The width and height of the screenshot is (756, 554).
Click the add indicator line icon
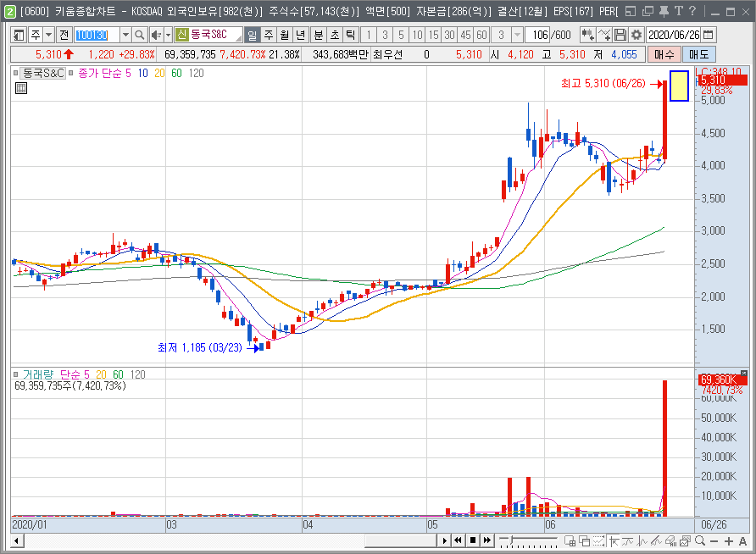coord(604,35)
